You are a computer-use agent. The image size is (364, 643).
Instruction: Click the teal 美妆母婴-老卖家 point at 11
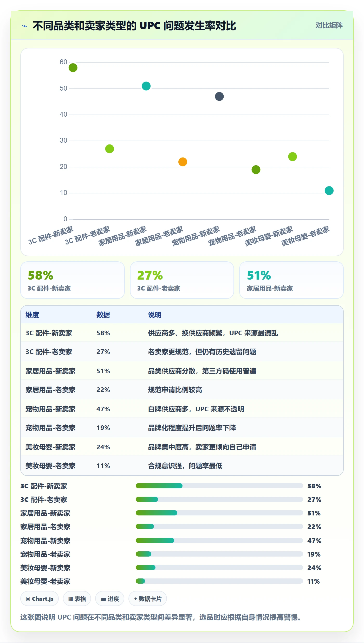point(329,191)
